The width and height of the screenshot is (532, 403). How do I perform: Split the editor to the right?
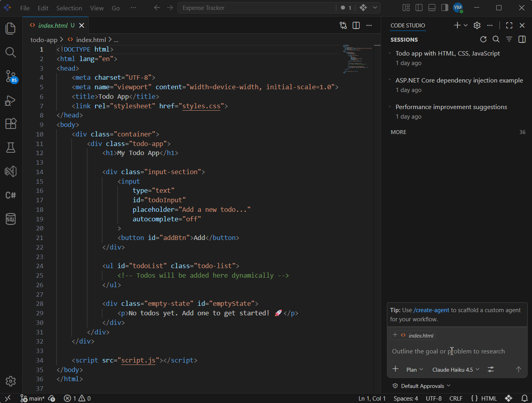click(x=356, y=25)
